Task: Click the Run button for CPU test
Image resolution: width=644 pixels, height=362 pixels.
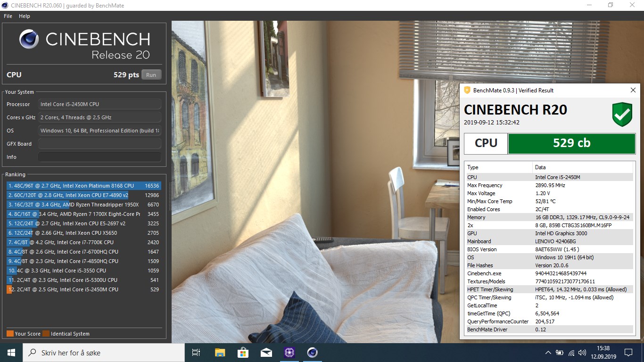Action: pos(151,75)
